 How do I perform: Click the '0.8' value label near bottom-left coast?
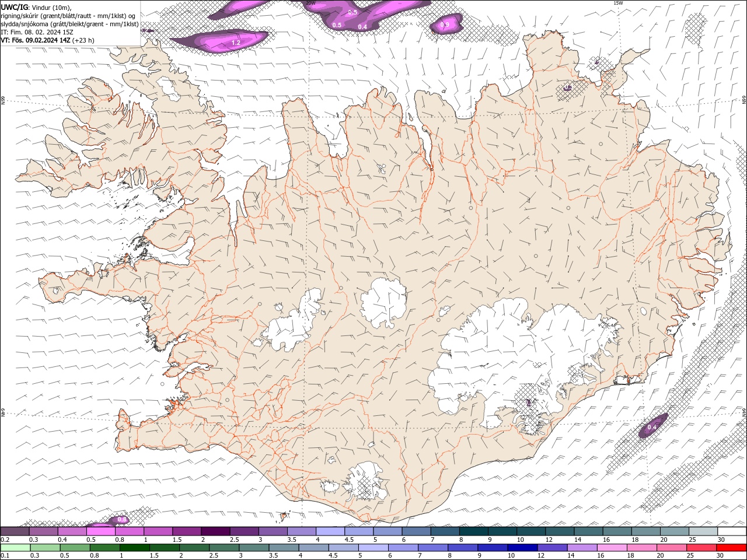[122, 519]
